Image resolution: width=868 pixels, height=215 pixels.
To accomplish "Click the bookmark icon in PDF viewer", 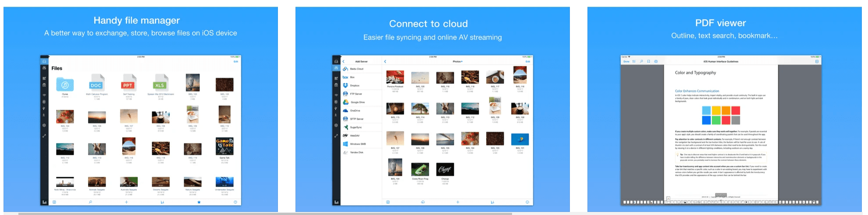I will (x=648, y=61).
